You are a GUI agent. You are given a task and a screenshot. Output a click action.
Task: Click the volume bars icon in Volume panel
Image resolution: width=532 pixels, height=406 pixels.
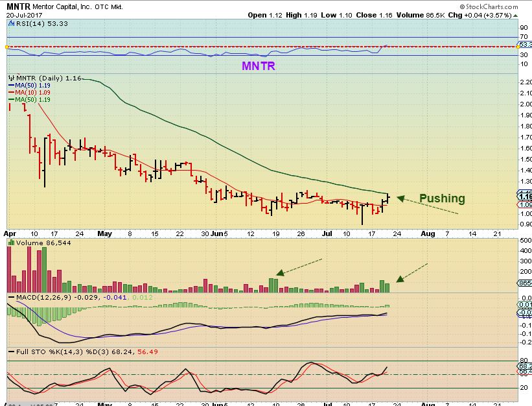click(12, 243)
